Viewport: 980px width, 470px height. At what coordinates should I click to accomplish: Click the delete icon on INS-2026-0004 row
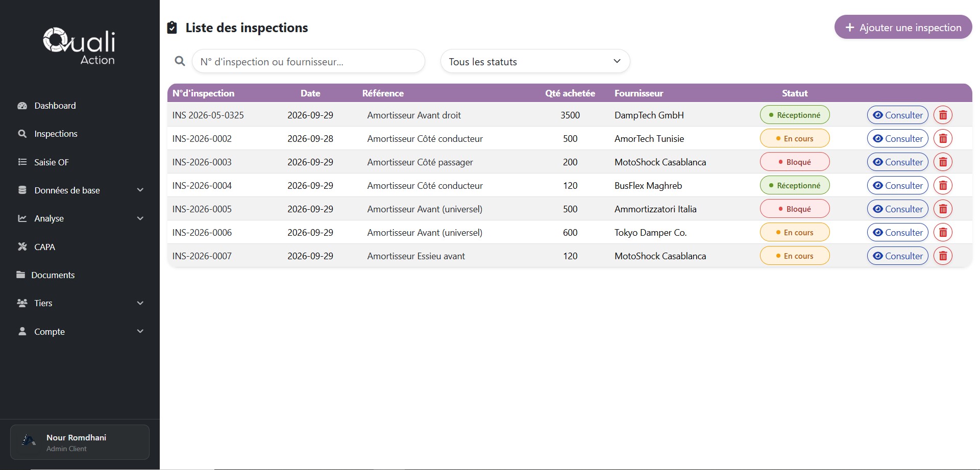pyautogui.click(x=943, y=185)
